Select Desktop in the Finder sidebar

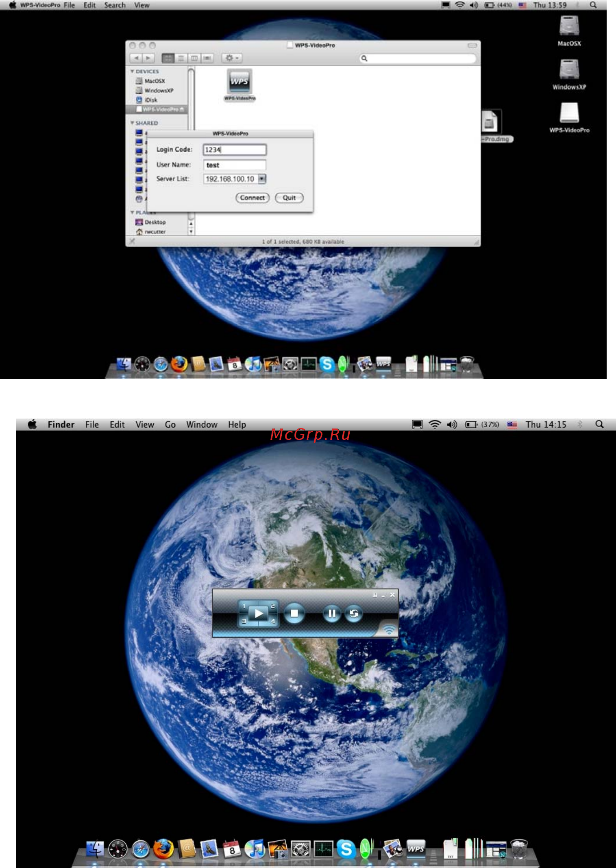(x=150, y=222)
